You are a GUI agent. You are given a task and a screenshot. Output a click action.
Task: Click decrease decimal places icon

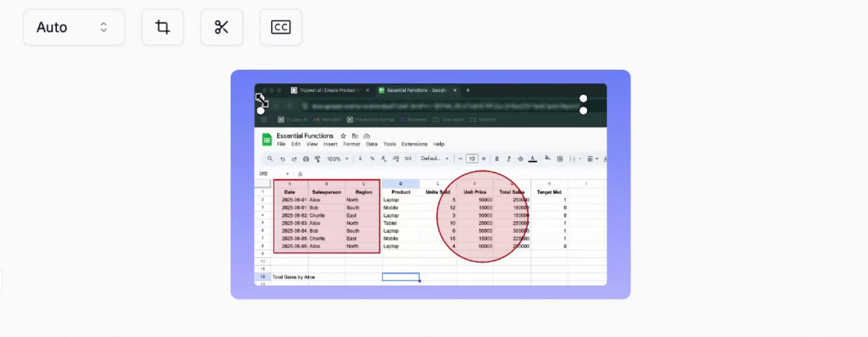[x=384, y=159]
